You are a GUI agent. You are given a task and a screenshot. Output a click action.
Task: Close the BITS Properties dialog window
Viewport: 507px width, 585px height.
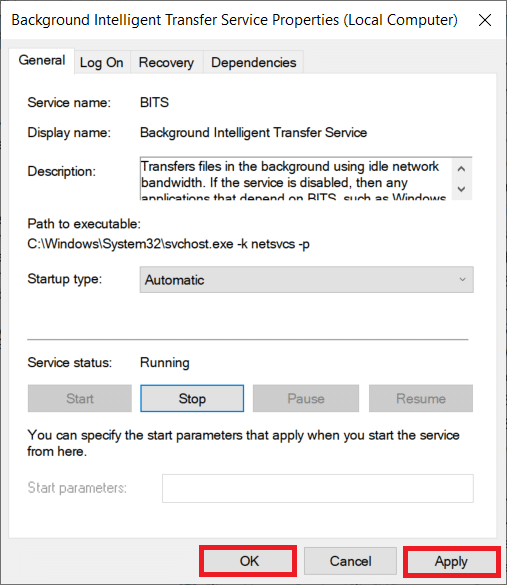coord(485,20)
